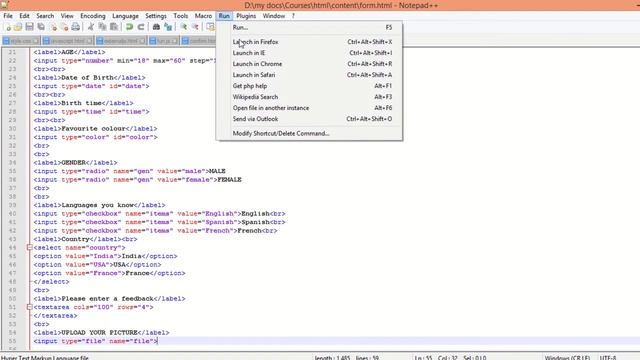Switch to the style.css tab
The image size is (640, 360).
pos(20,41)
